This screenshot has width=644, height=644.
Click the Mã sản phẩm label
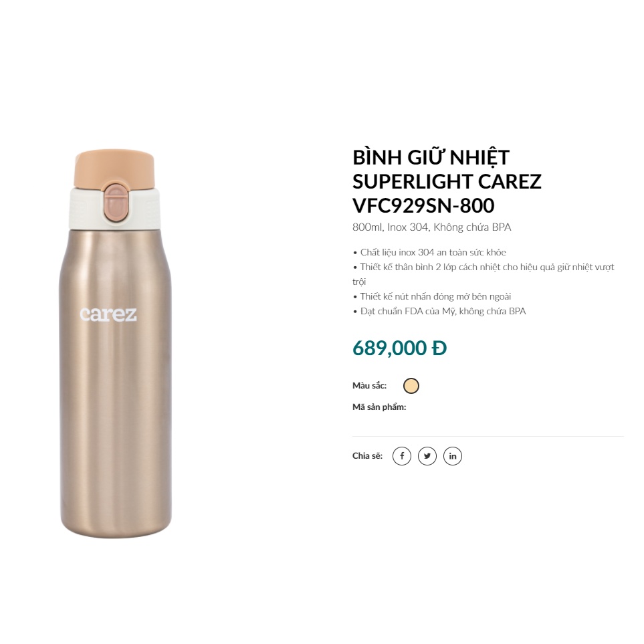click(379, 407)
